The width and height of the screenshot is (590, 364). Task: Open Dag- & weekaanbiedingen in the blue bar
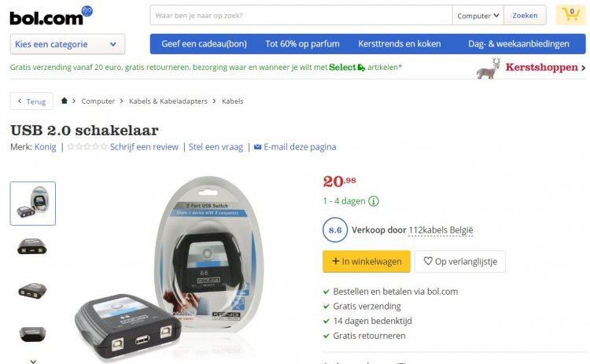pyautogui.click(x=518, y=44)
